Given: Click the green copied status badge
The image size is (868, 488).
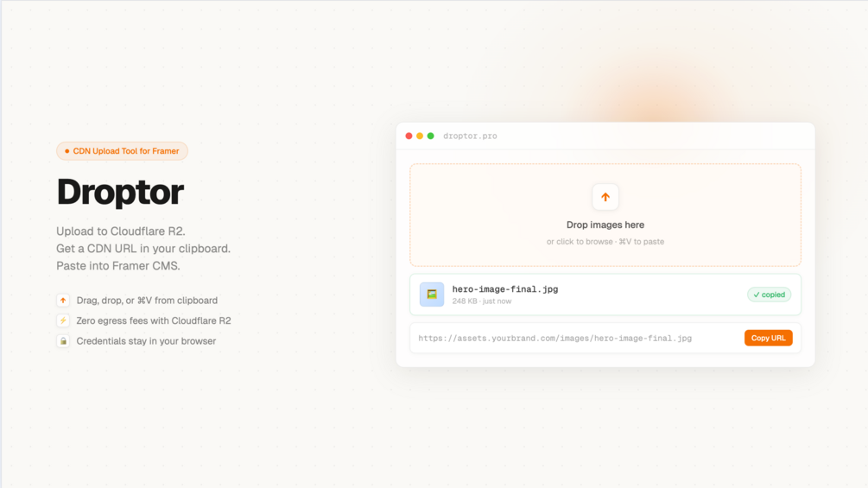Looking at the screenshot, I should click(769, 295).
